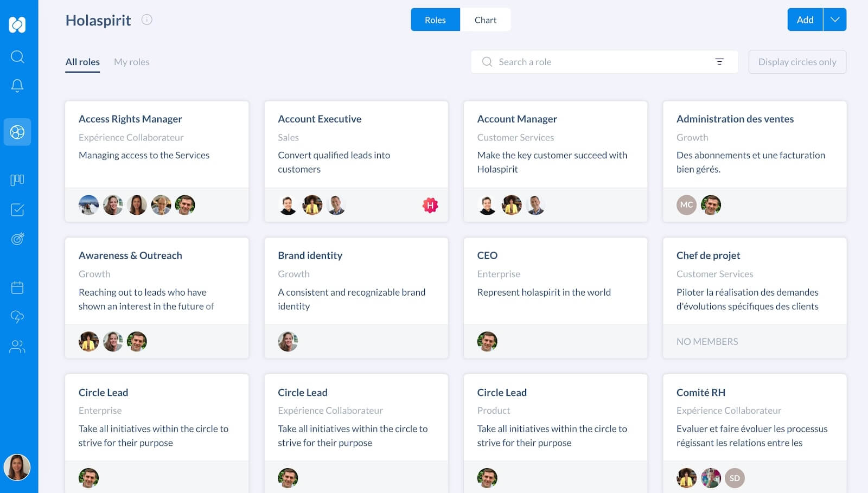Open the Chef de projet role
The width and height of the screenshot is (868, 493).
coord(708,255)
